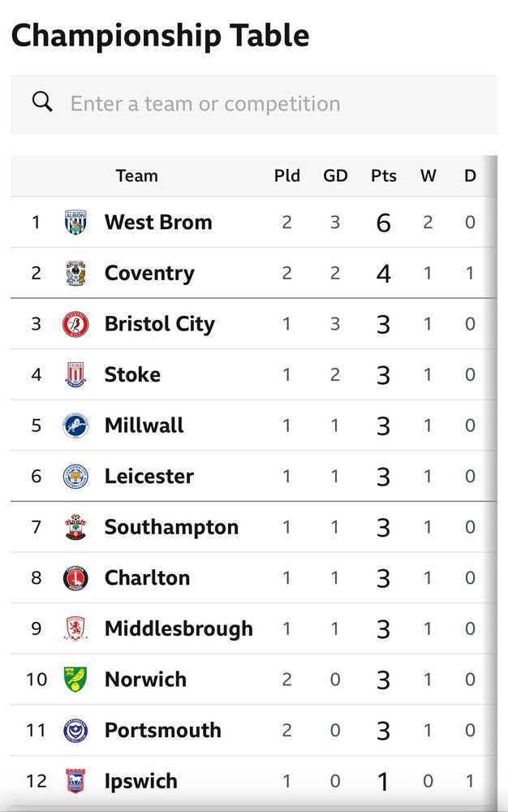Image resolution: width=508 pixels, height=812 pixels.
Task: Click the Norwich canary crest
Action: 75,680
